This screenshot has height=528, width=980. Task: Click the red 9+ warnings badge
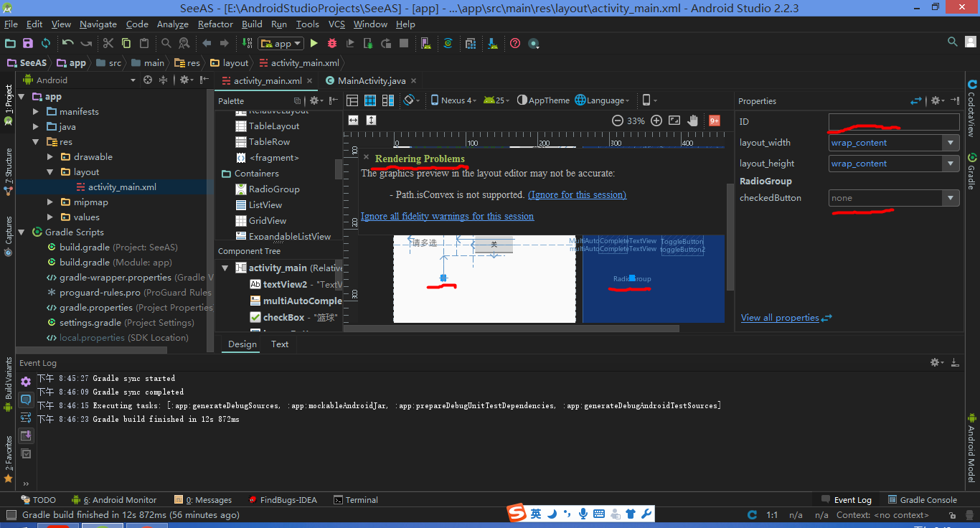click(714, 121)
